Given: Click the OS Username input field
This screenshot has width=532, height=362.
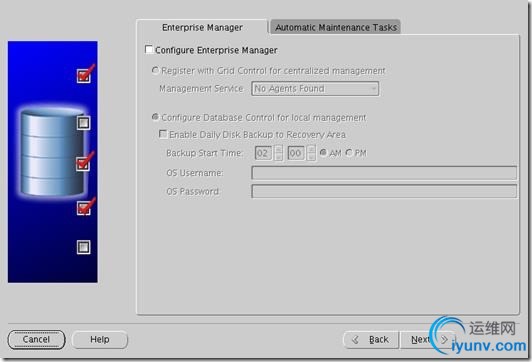Looking at the screenshot, I should [384, 173].
